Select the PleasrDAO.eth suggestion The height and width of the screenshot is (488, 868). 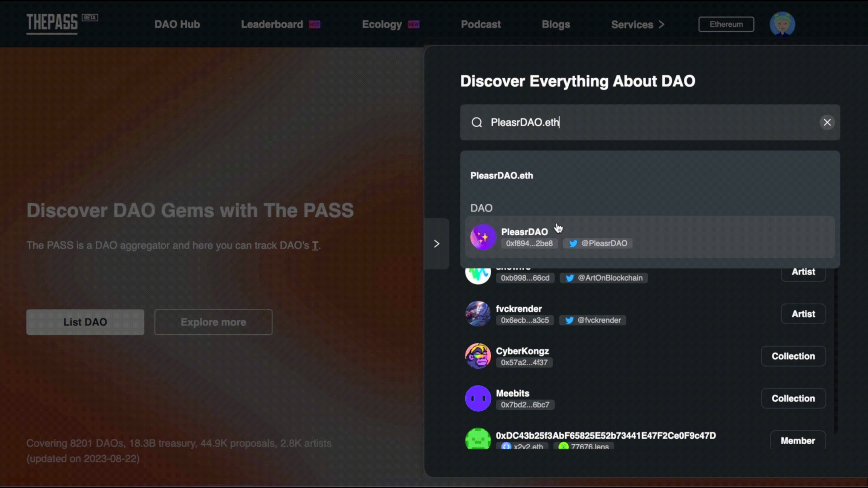tap(502, 176)
